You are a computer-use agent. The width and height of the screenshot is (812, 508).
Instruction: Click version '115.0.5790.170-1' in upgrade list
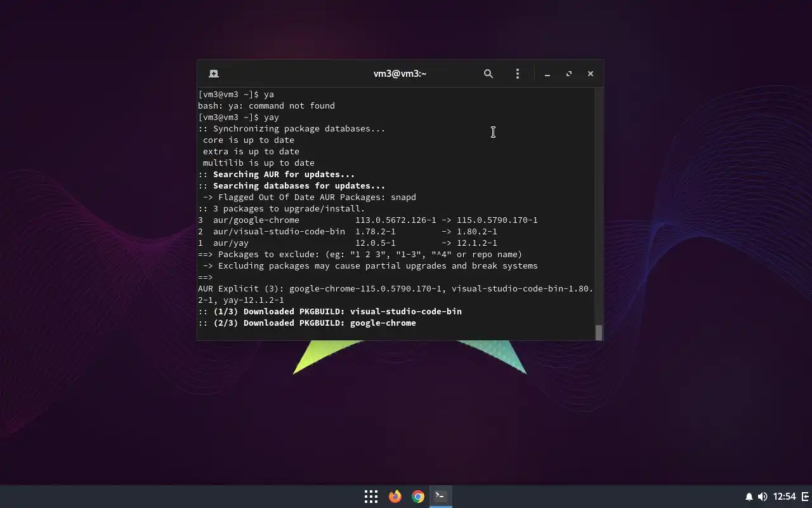click(x=497, y=220)
